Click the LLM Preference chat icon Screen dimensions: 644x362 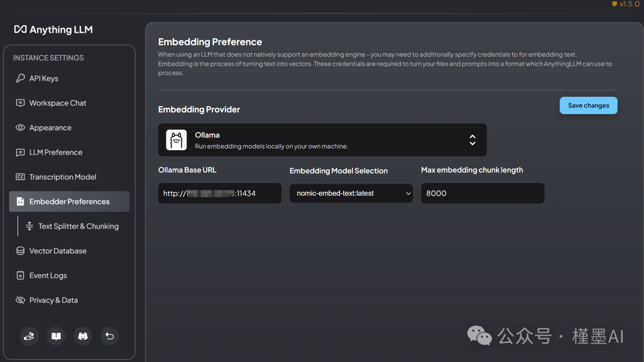20,153
